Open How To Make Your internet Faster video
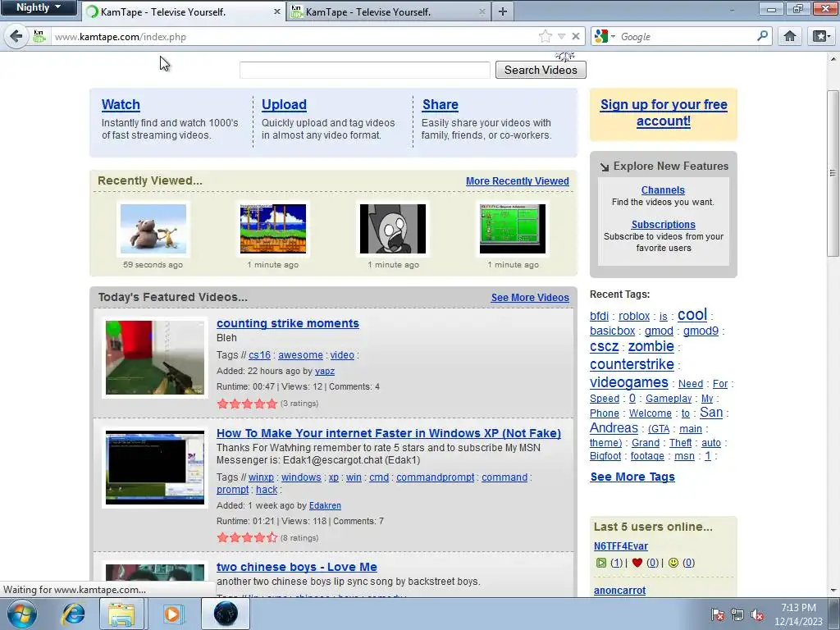 pyautogui.click(x=388, y=433)
